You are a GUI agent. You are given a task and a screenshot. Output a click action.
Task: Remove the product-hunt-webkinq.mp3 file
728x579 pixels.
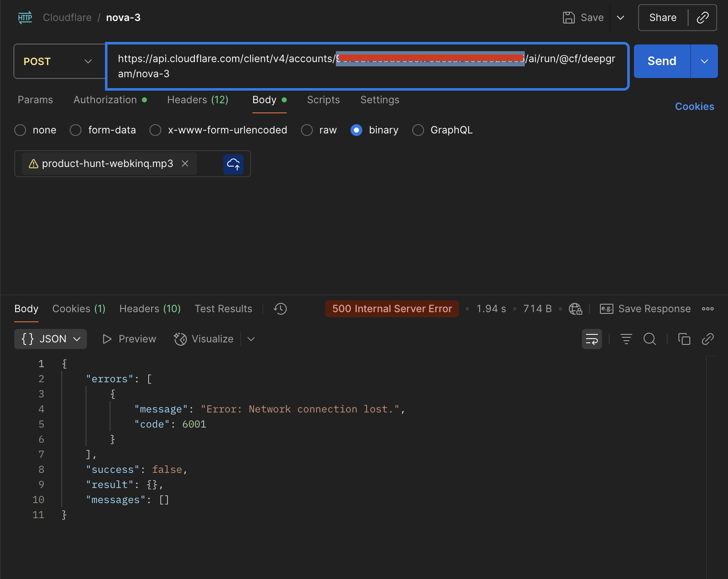pyautogui.click(x=185, y=164)
